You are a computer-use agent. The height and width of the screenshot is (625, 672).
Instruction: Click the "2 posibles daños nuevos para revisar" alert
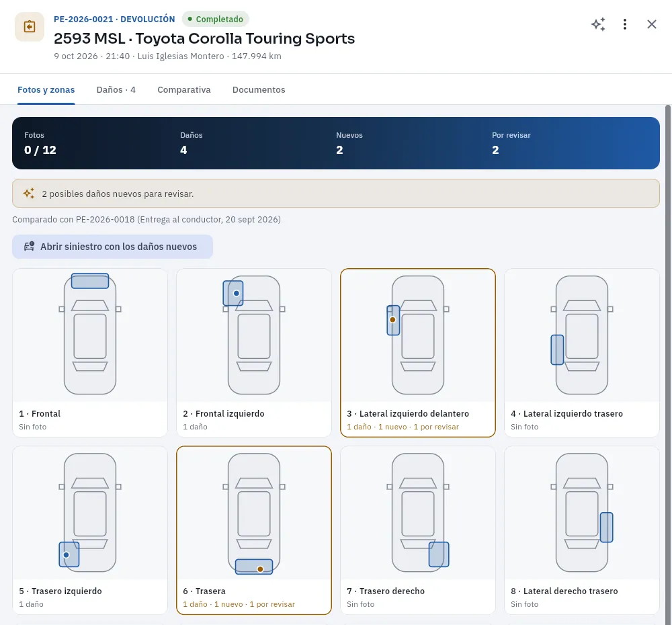tap(336, 194)
